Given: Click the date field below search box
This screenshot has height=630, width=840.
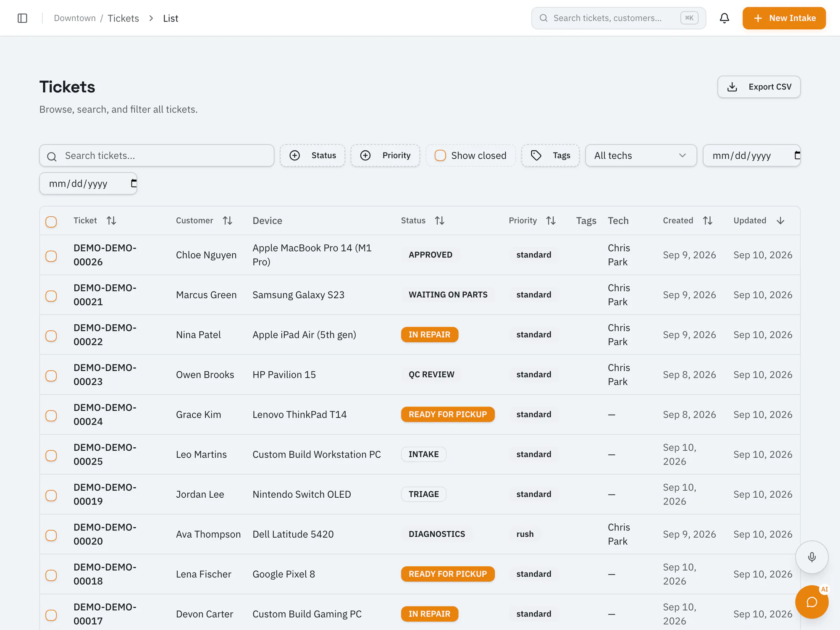Looking at the screenshot, I should tap(88, 184).
